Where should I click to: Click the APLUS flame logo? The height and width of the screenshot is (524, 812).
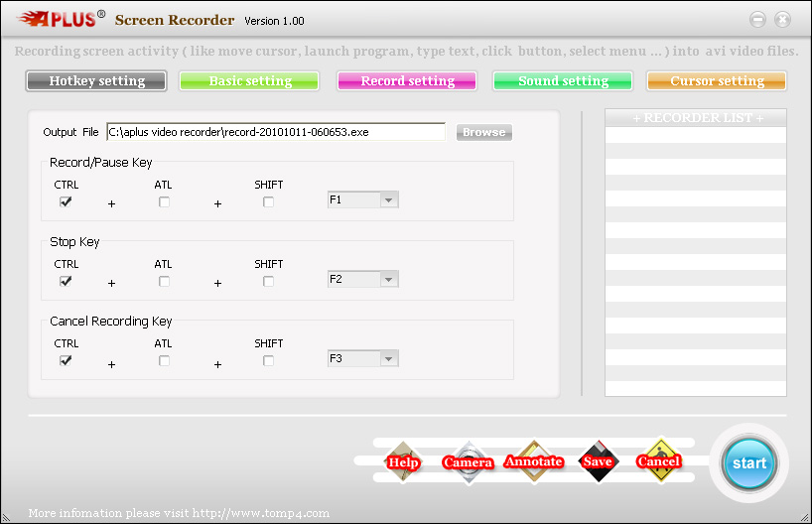click(61, 19)
